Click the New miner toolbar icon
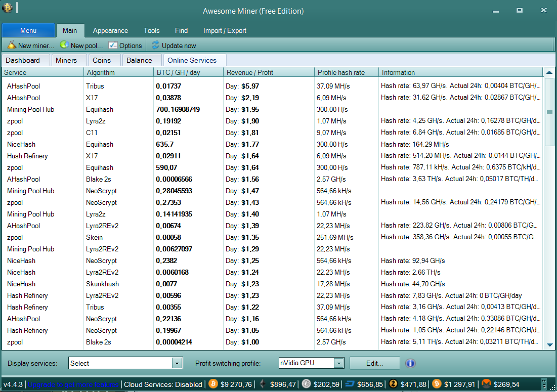 pos(12,45)
